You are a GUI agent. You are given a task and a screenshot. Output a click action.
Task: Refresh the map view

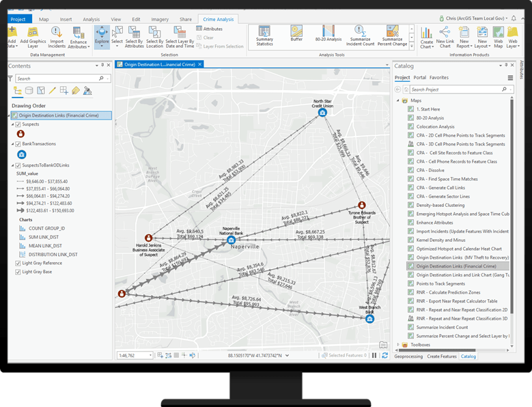pyautogui.click(x=384, y=355)
